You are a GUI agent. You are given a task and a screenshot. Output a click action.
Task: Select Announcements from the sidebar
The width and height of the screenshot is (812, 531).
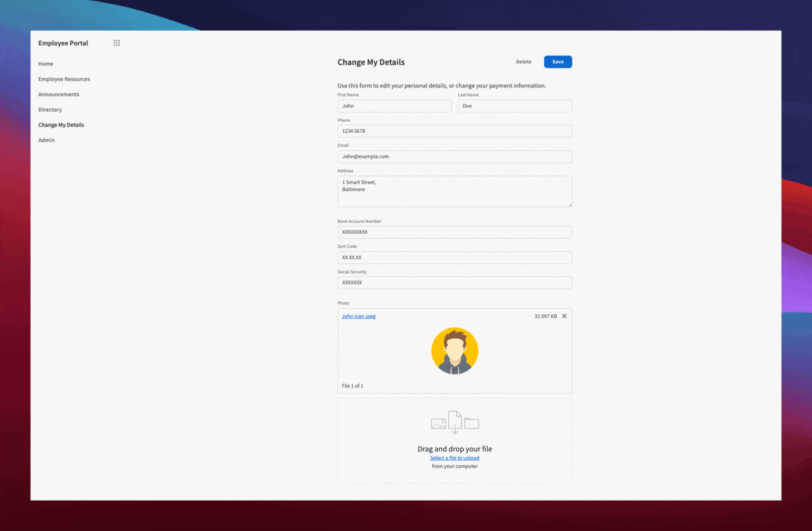click(58, 94)
